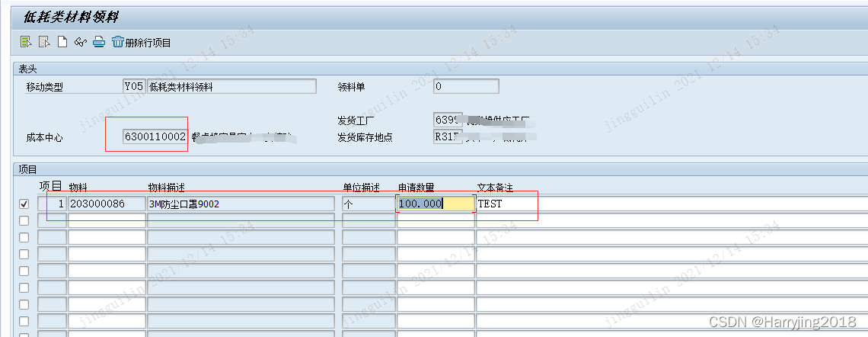Screen dimensions: 868x337
Task: Click the 发货工厂 code field
Action: point(448,120)
